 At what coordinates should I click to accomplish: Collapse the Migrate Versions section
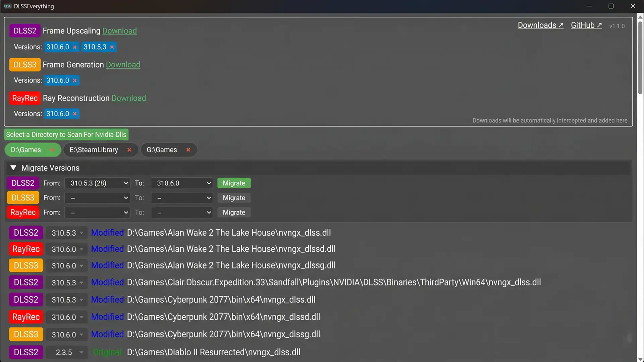point(13,168)
